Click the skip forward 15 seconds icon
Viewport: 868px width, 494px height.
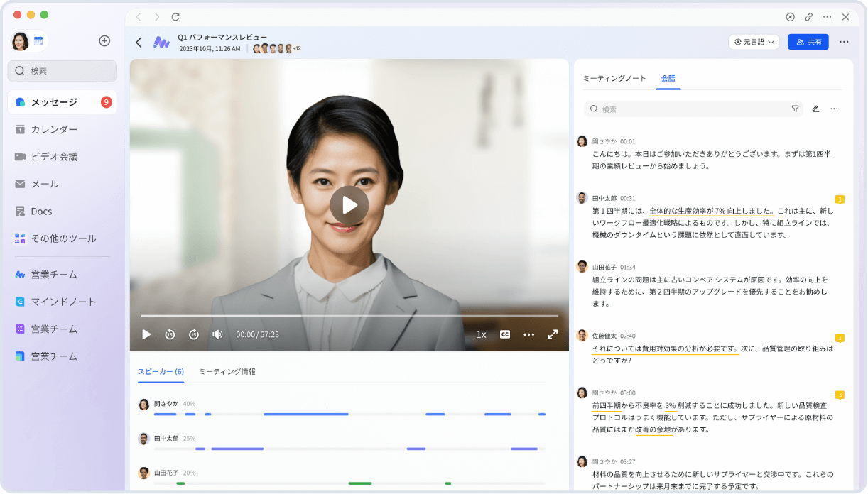click(x=194, y=334)
